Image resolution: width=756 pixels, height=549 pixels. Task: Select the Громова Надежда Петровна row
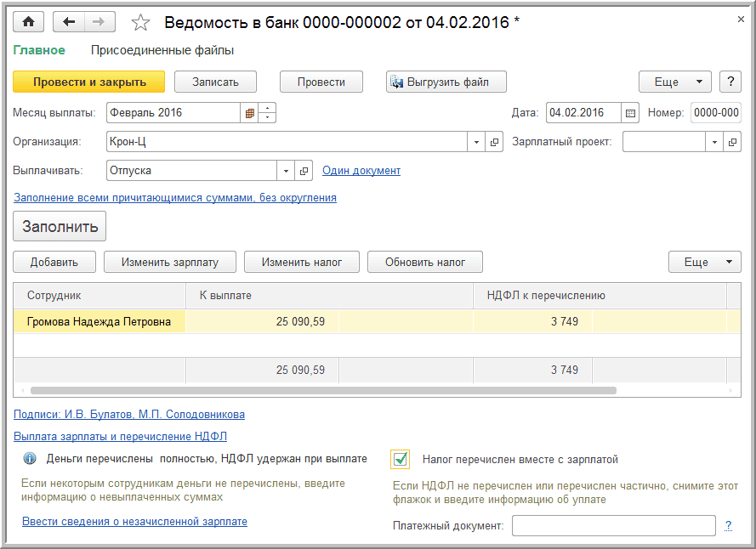tap(99, 322)
